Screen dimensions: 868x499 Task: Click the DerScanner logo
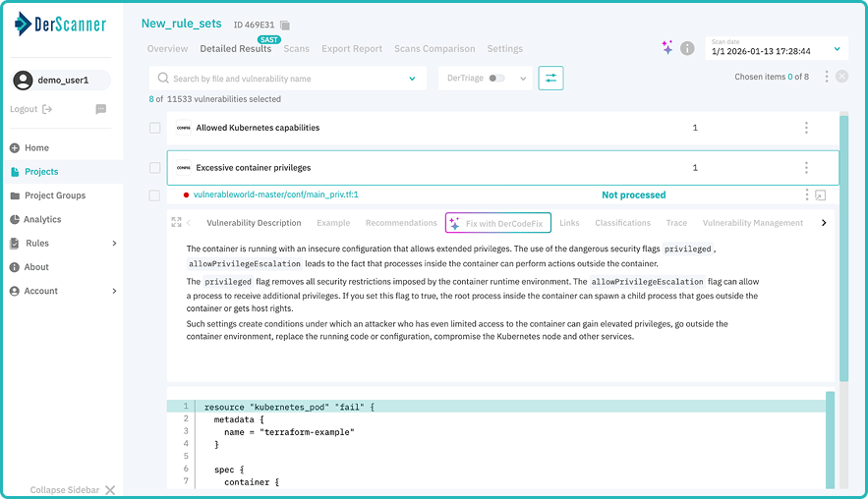click(x=60, y=24)
